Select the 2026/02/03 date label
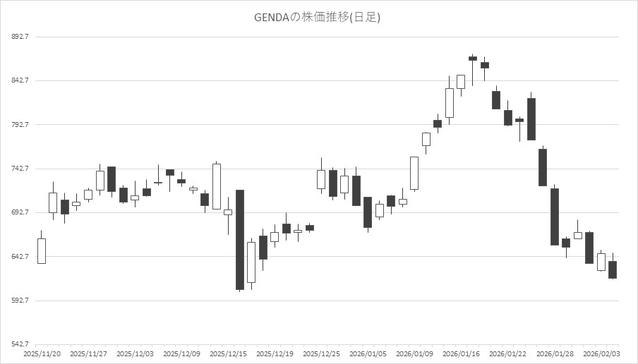Image resolution: width=638 pixels, height=364 pixels. pyautogui.click(x=601, y=353)
